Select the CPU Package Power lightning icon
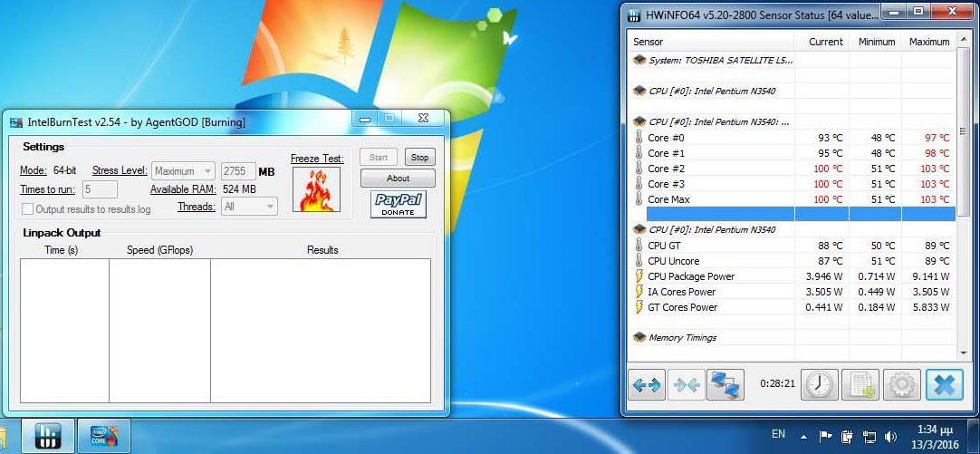The image size is (980, 454). click(639, 276)
